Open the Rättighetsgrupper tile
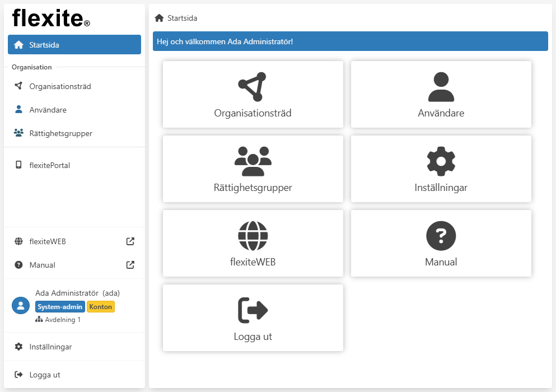 pos(253,169)
